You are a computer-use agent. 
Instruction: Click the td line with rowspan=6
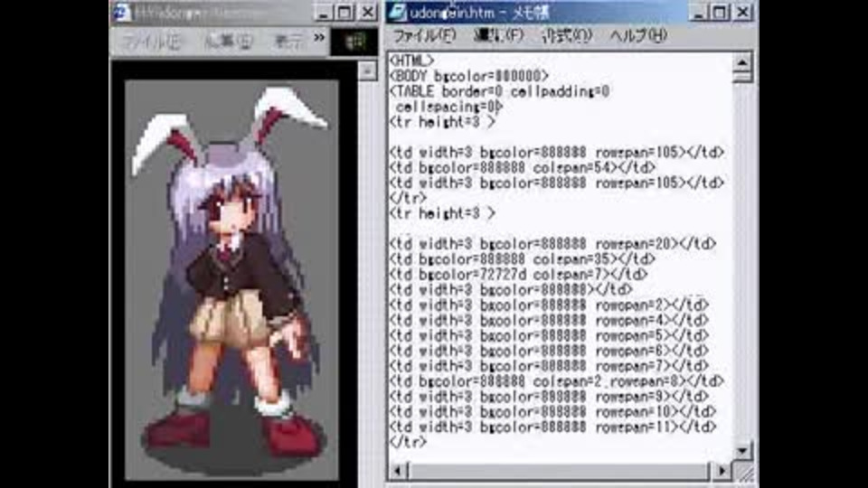(549, 351)
